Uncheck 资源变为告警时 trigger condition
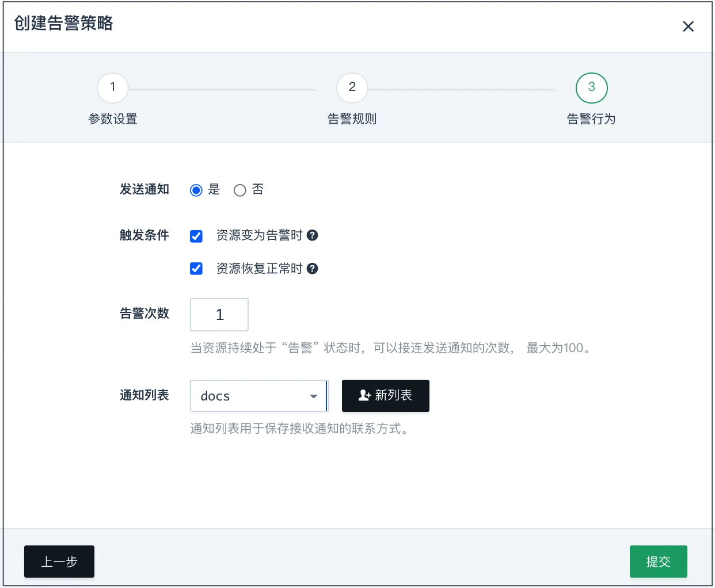The image size is (715, 588). coord(196,235)
